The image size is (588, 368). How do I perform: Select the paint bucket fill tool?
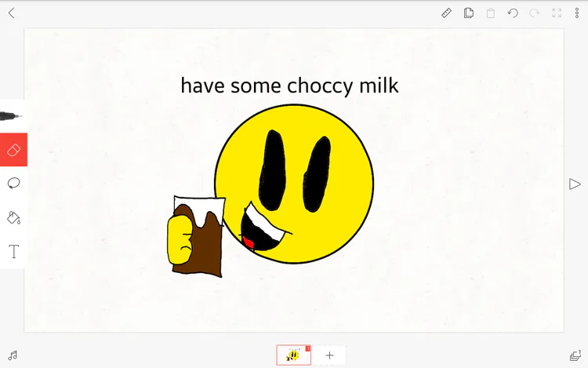(13, 217)
